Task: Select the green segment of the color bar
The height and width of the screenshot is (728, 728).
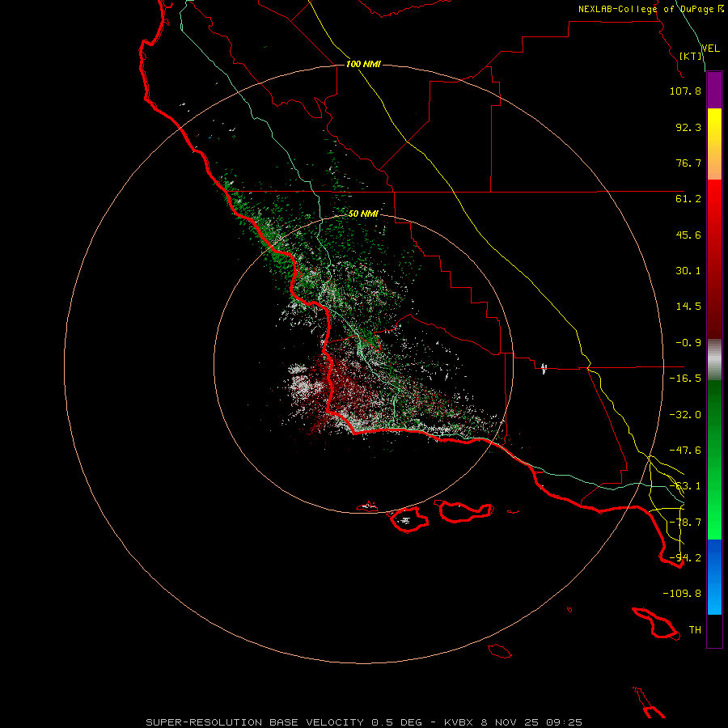Action: (714, 460)
